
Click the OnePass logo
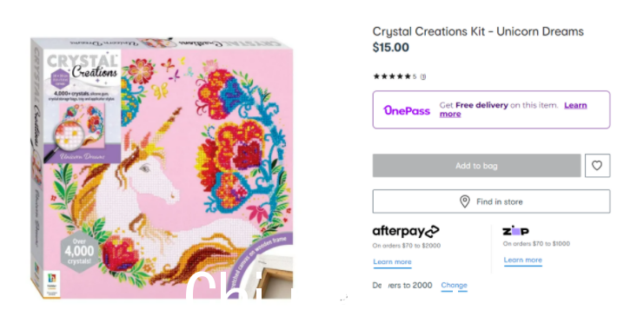(x=407, y=110)
